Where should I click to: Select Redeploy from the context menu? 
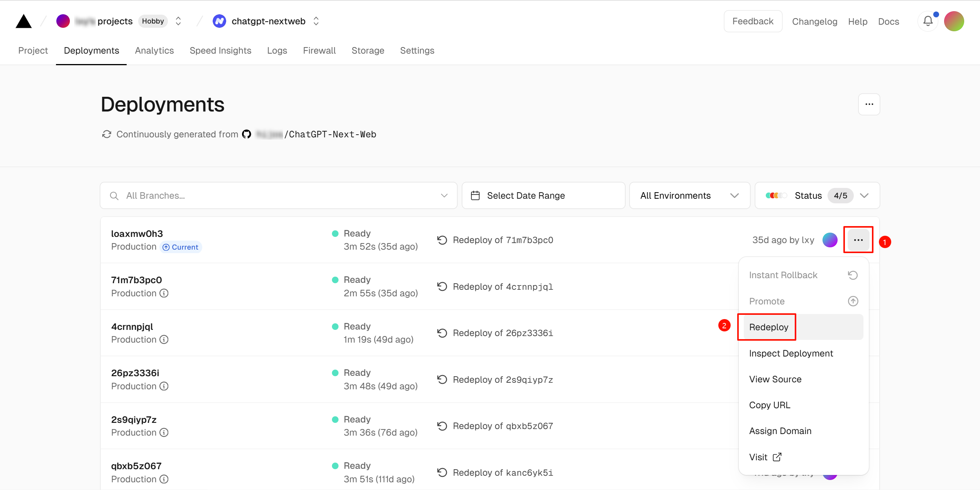pyautogui.click(x=768, y=327)
